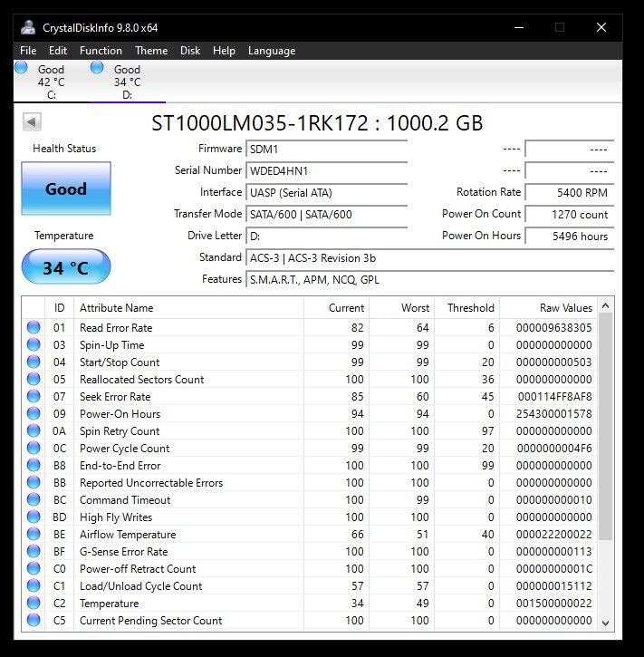The height and width of the screenshot is (657, 644).
Task: Click the Firmware field SDM1
Action: pyautogui.click(x=327, y=150)
